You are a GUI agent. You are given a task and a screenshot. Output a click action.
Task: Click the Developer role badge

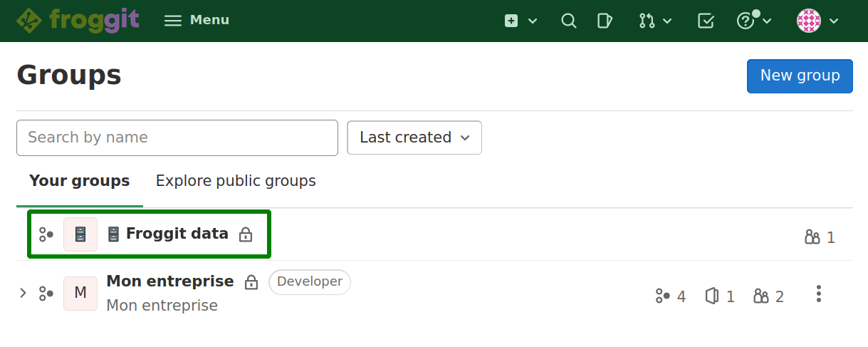pos(310,282)
